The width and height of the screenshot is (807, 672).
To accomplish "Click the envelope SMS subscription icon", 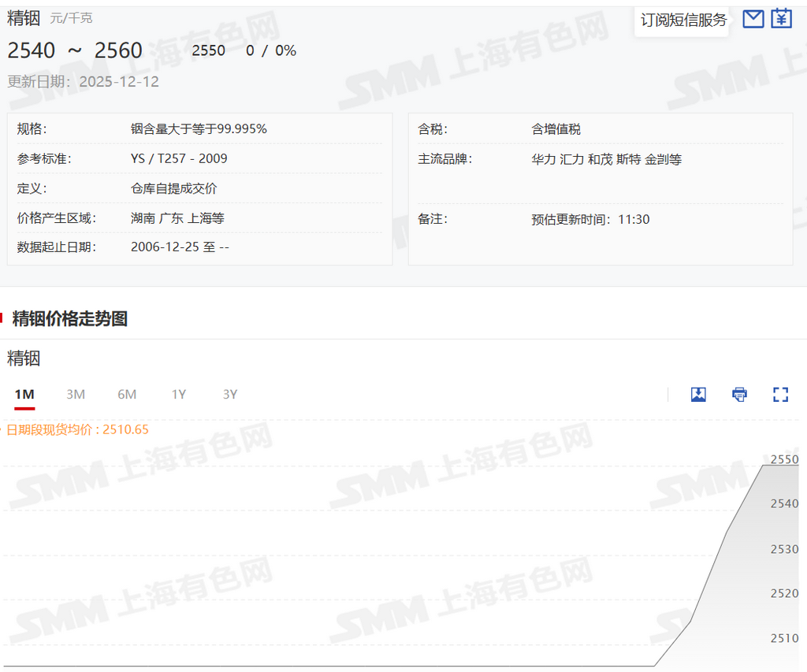I will coord(753,19).
